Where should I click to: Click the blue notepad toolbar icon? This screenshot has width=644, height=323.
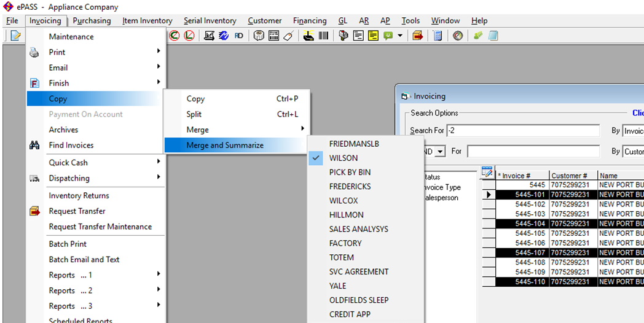pos(493,36)
